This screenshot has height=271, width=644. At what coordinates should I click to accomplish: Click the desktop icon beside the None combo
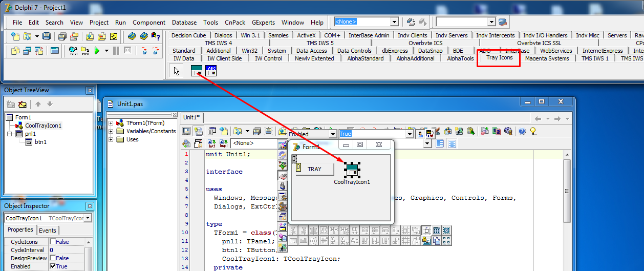click(411, 22)
